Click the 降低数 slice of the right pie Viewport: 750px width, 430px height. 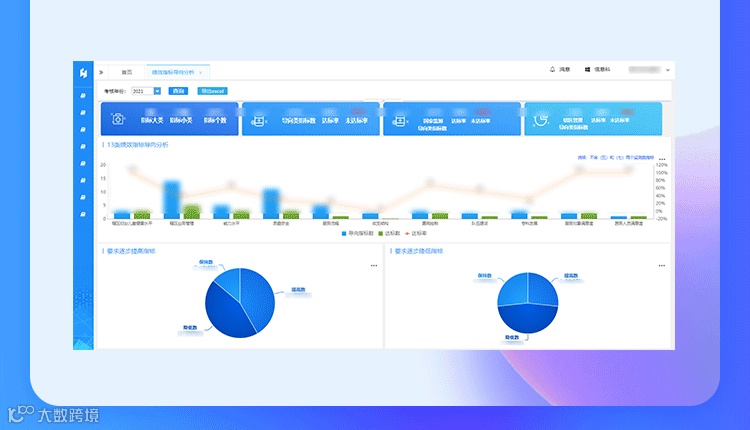tap(528, 319)
